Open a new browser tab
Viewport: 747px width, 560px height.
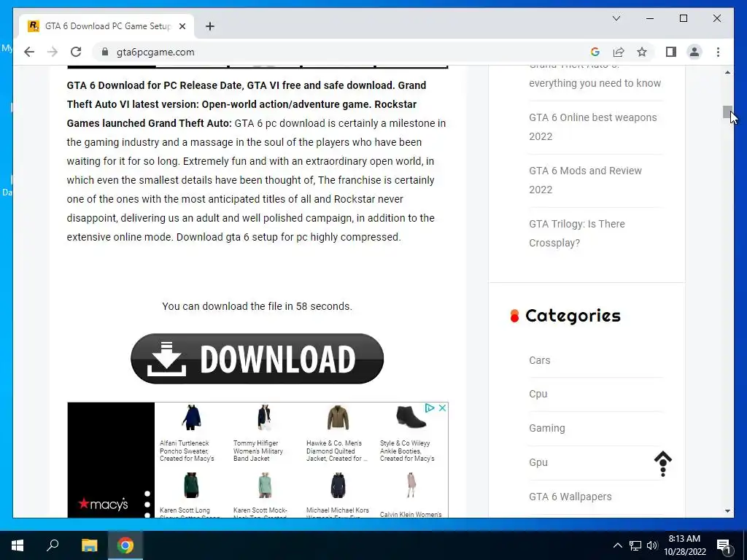click(x=210, y=26)
